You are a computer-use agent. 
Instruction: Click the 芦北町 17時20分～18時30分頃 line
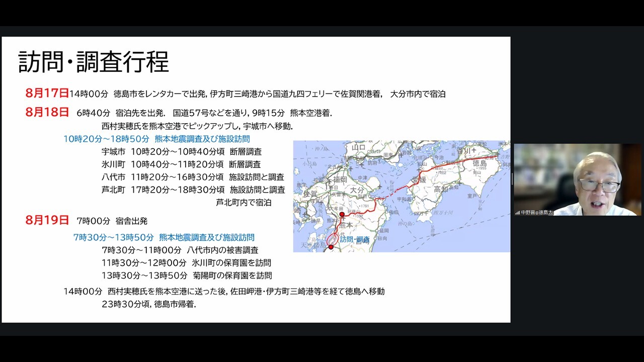tap(193, 190)
